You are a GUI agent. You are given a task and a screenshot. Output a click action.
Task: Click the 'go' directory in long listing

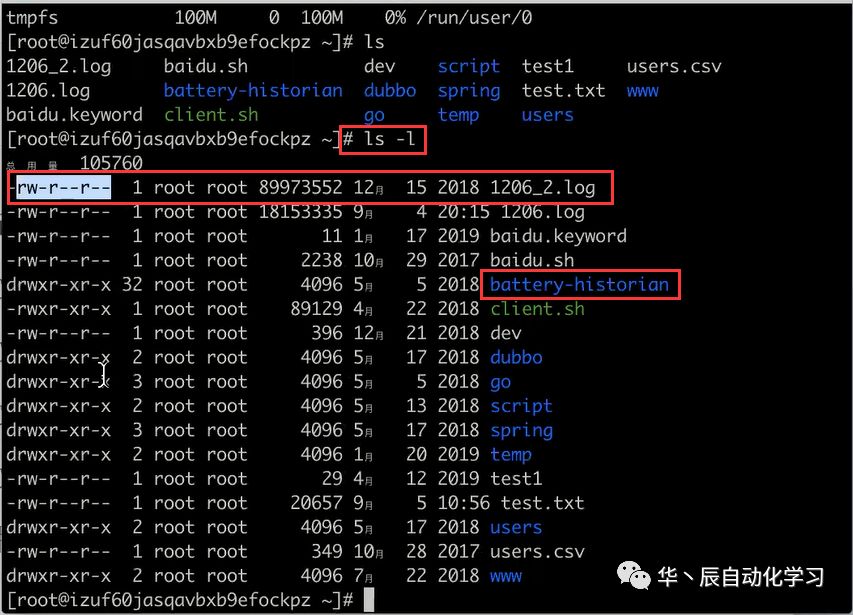pos(500,382)
